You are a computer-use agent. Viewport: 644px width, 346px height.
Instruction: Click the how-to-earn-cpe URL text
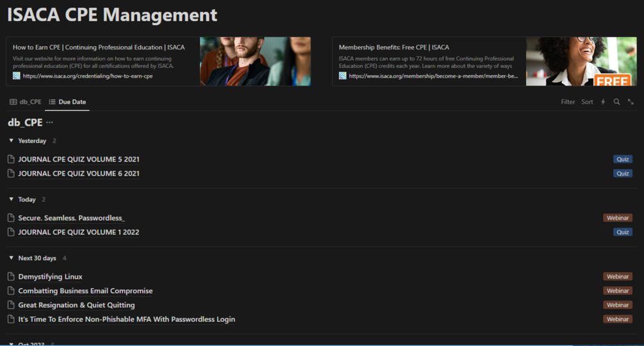[88, 76]
